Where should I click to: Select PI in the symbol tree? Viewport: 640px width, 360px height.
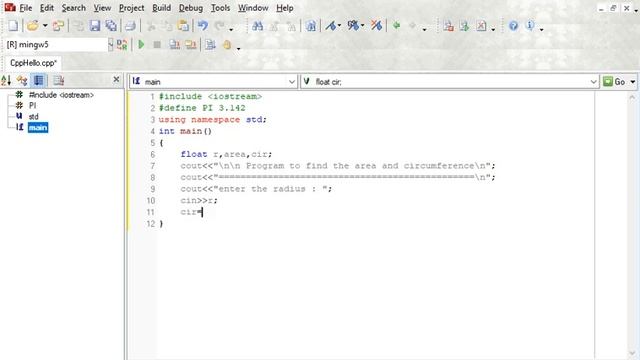click(32, 105)
